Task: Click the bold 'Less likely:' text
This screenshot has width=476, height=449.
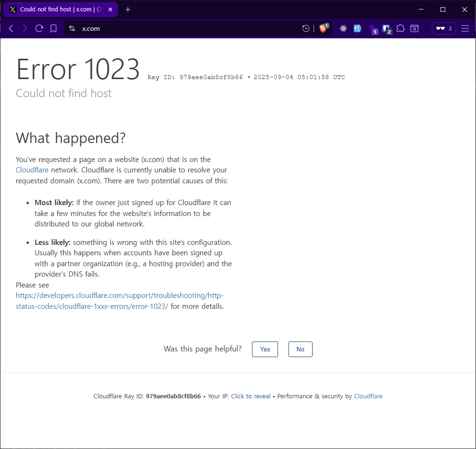Action: (52, 242)
